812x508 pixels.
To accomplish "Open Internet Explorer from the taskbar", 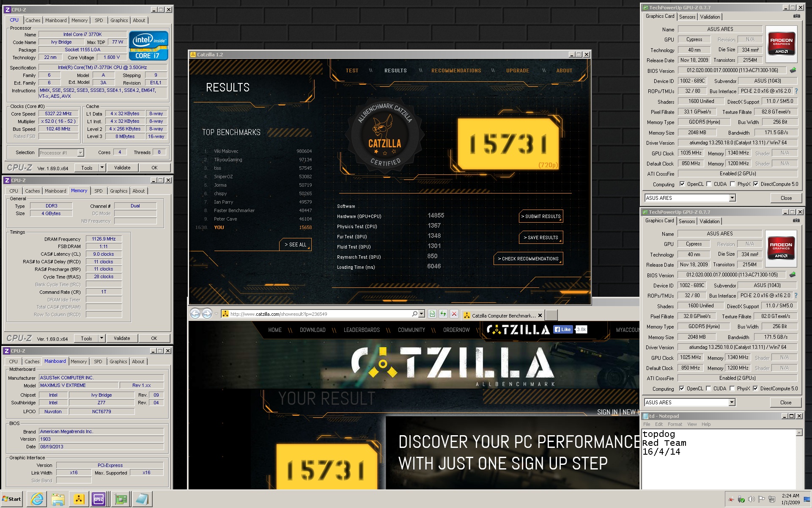I will 37,499.
